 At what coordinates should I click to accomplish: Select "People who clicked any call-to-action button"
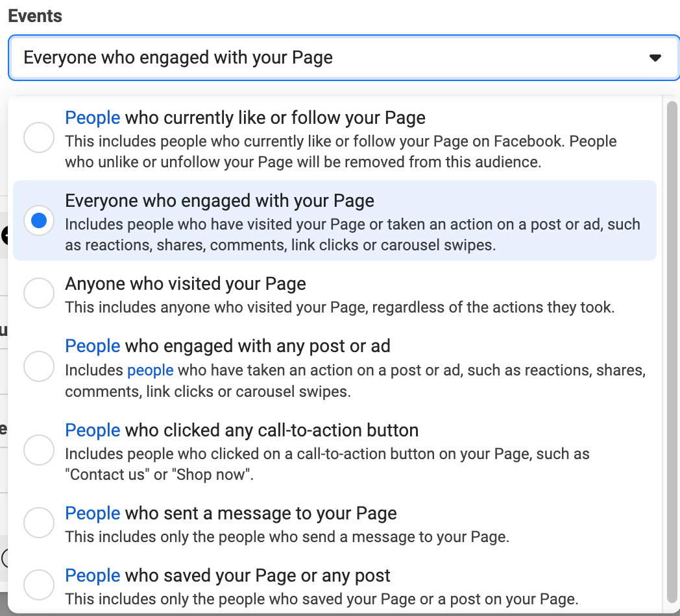click(x=39, y=450)
